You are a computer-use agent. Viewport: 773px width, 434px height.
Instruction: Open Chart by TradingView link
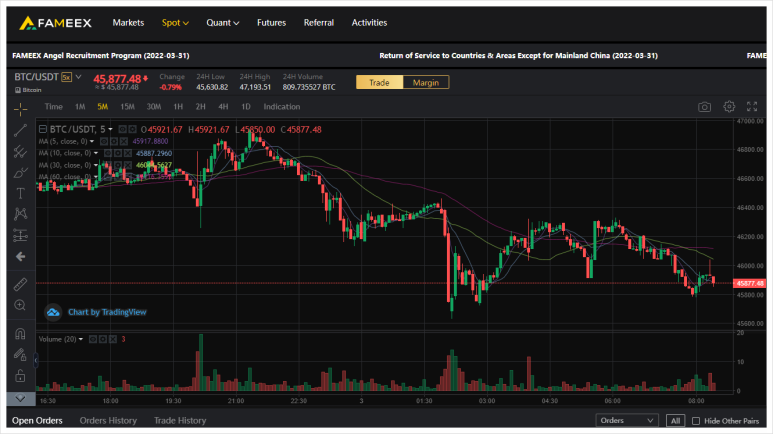[x=107, y=312]
